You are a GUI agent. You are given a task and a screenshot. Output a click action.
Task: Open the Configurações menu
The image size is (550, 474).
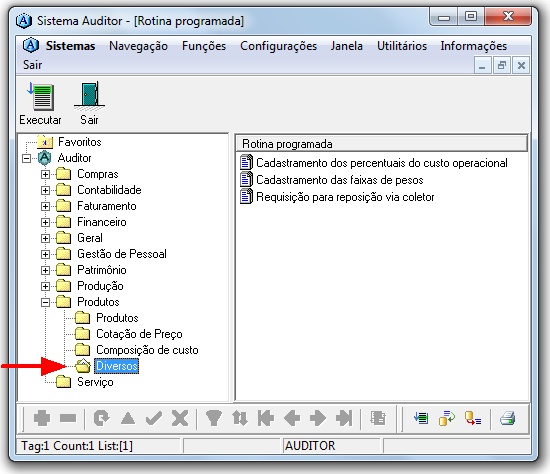[278, 46]
